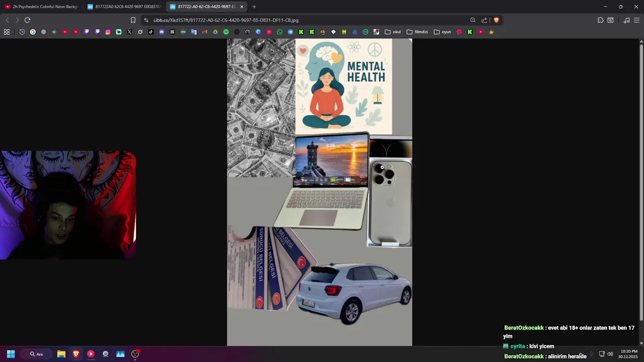The height and width of the screenshot is (362, 644).
Task: Open File Explorer from the taskbar
Action: click(x=61, y=354)
